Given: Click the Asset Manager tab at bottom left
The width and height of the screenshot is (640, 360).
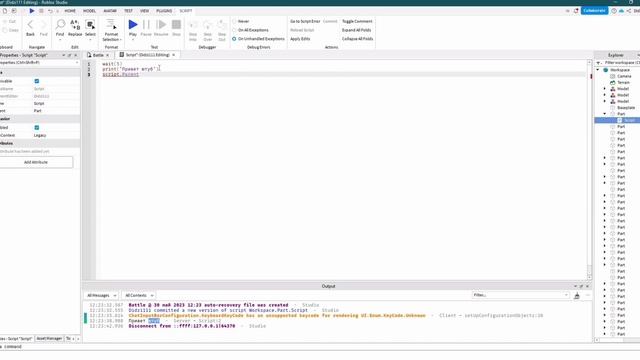Looking at the screenshot, I should pos(49,339).
